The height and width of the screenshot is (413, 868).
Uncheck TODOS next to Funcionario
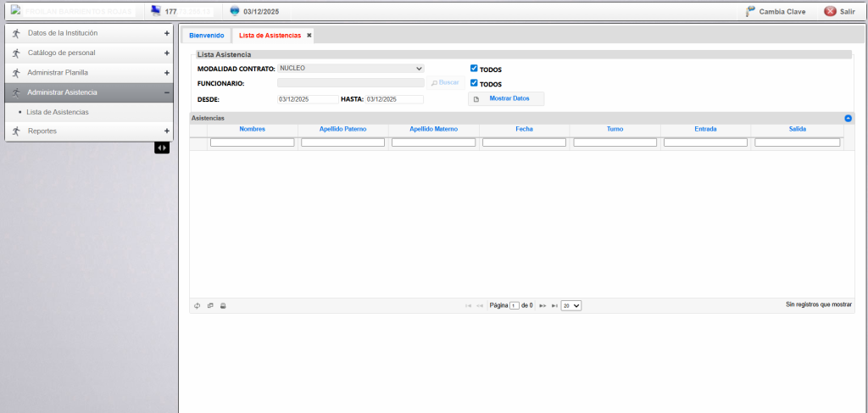(475, 83)
